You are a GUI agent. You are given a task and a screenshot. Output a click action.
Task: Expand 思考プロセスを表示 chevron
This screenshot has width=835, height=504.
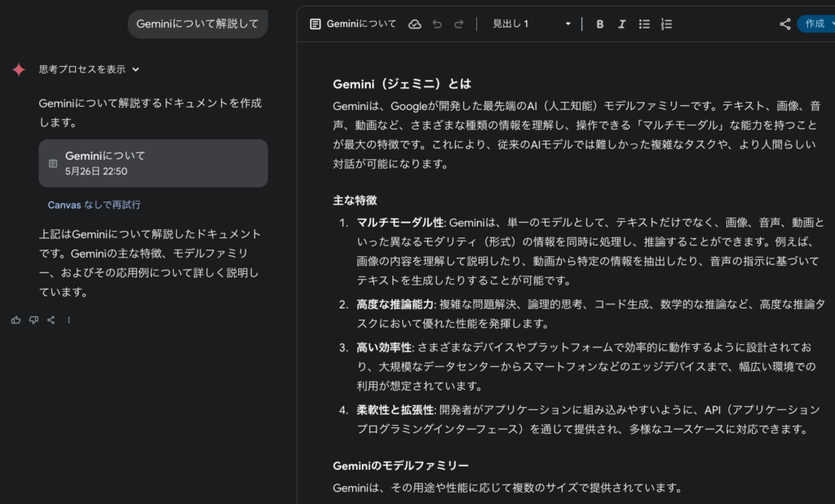(136, 69)
